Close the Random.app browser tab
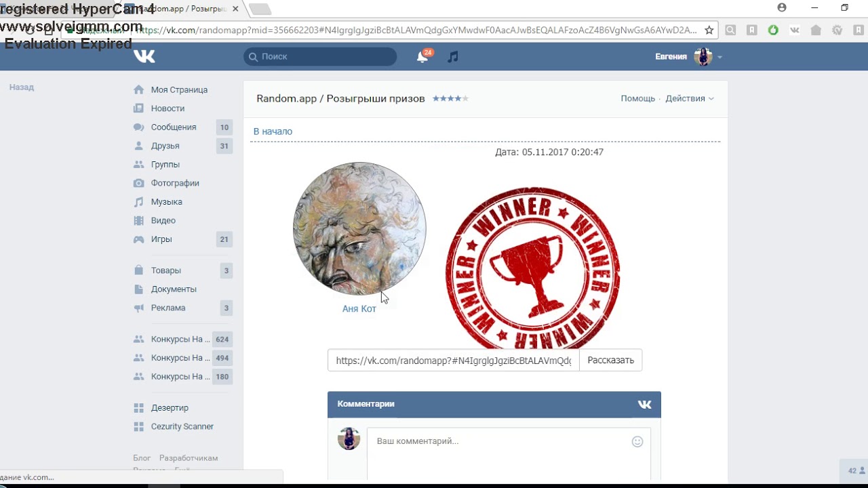This screenshot has width=868, height=488. [x=235, y=9]
